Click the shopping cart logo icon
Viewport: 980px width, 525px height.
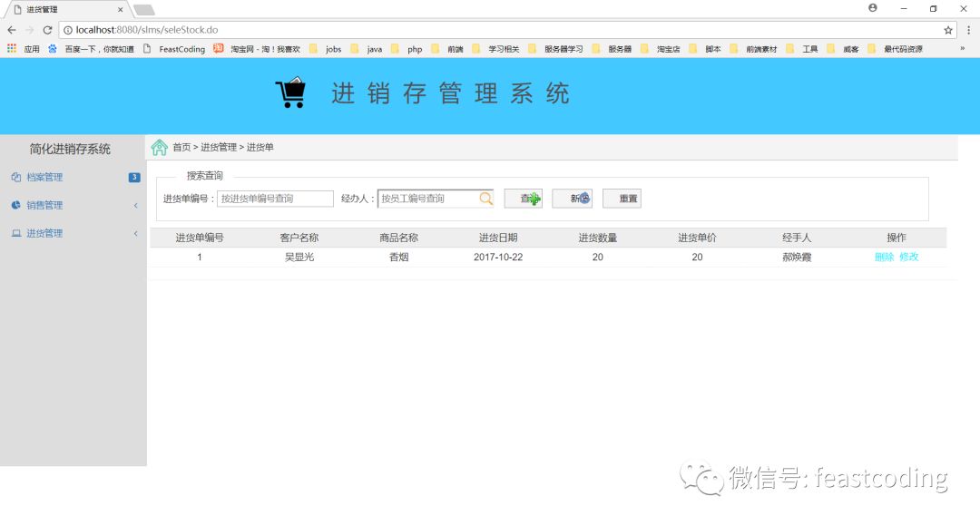pos(290,92)
